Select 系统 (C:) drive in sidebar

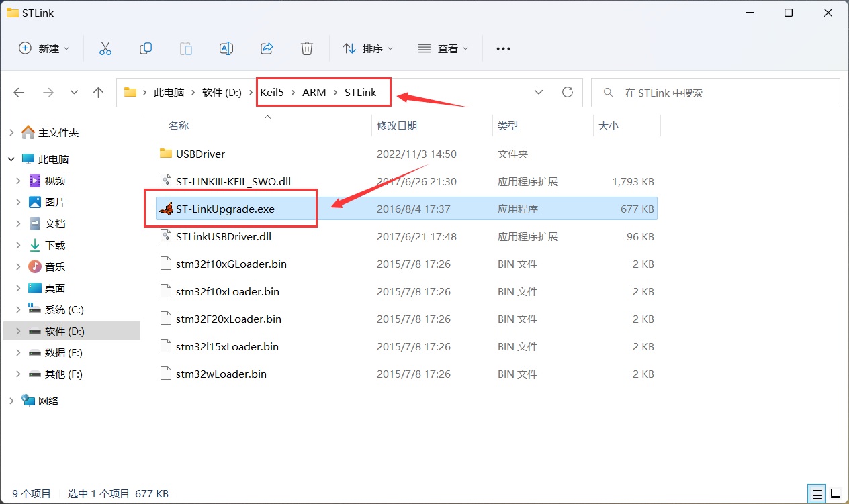(x=64, y=309)
